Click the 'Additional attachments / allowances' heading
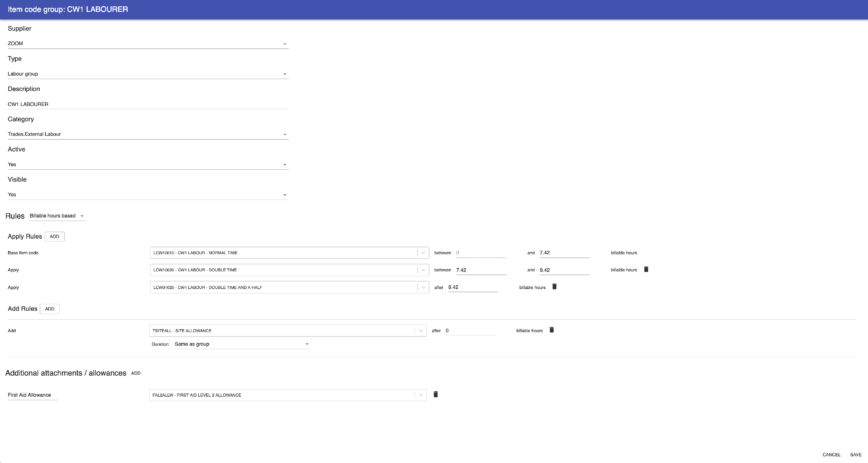This screenshot has width=868, height=463. 66,373
